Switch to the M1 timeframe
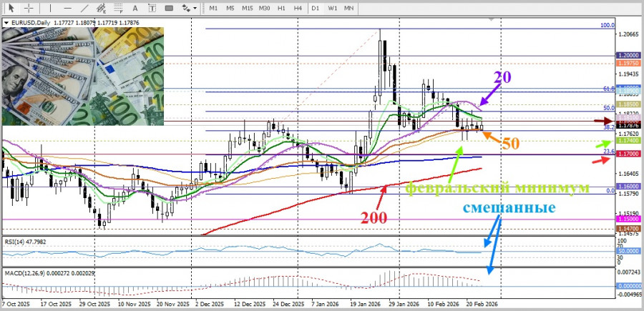The image size is (644, 311). click(213, 8)
